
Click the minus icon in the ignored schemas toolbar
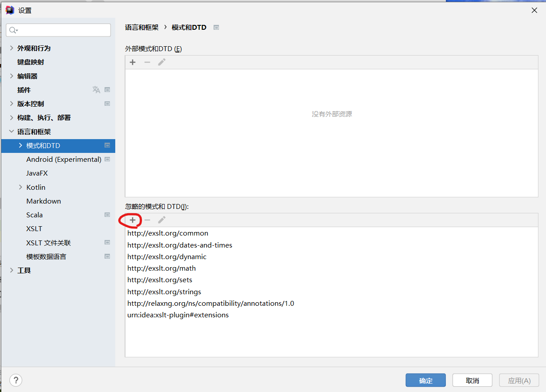point(147,220)
